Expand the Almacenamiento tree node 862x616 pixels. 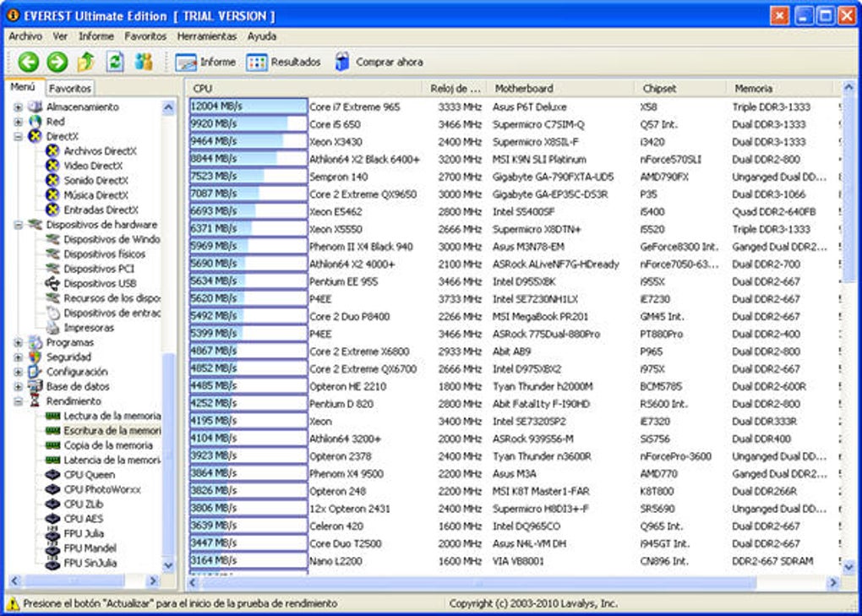click(19, 107)
